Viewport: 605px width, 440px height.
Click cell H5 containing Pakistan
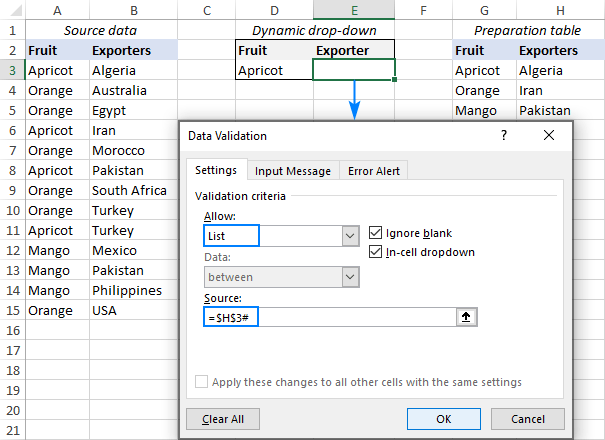[x=560, y=110]
